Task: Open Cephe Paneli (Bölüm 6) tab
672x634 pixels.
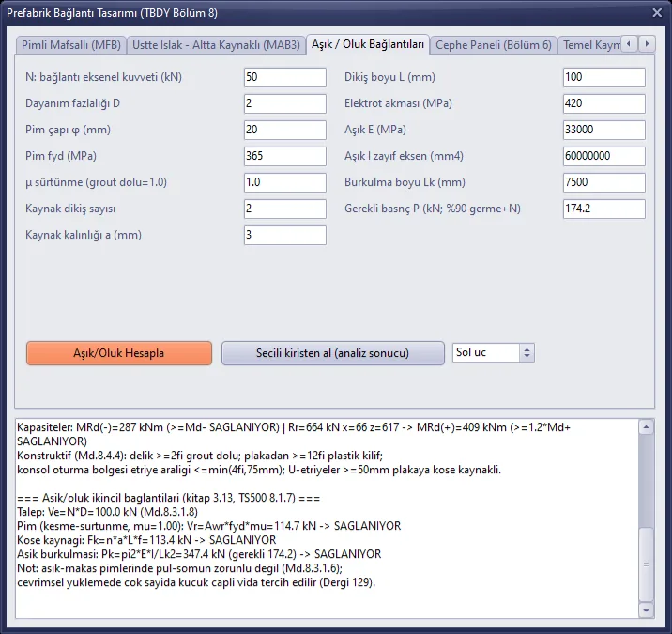Action: [494, 45]
